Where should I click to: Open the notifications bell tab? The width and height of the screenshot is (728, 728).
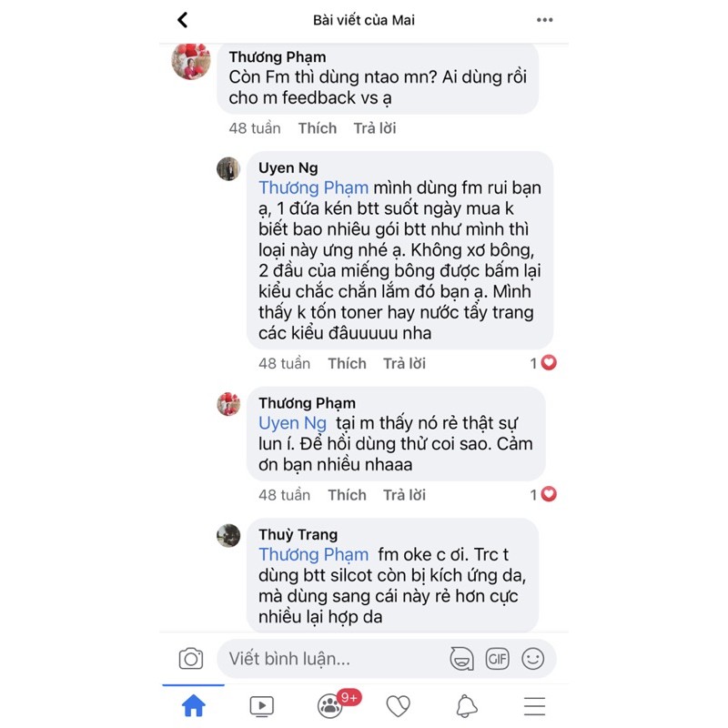467,706
